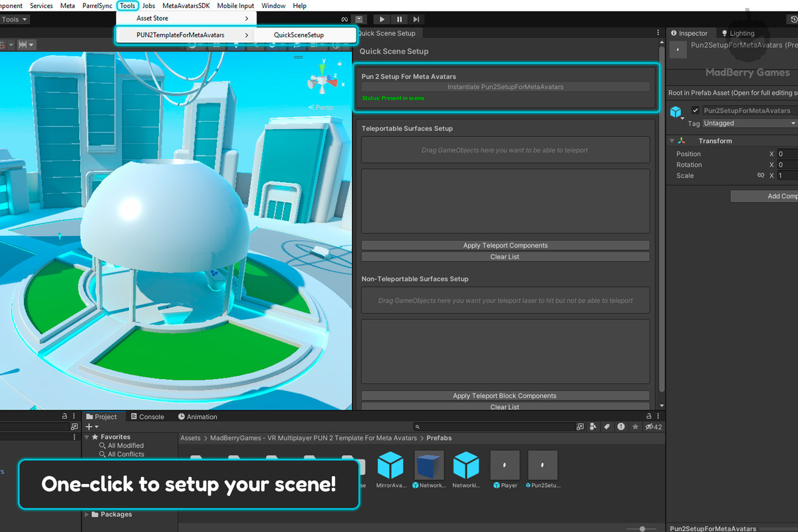Click the Project thumbnail size slider

click(x=642, y=529)
